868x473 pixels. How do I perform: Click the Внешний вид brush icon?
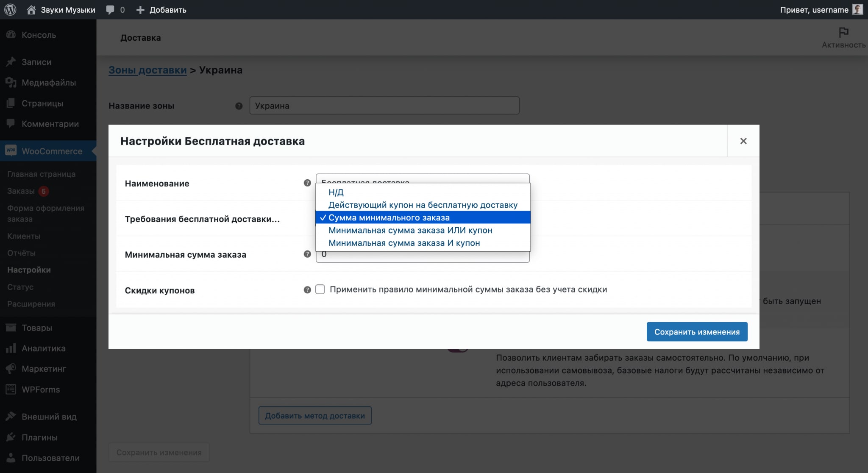(11, 417)
